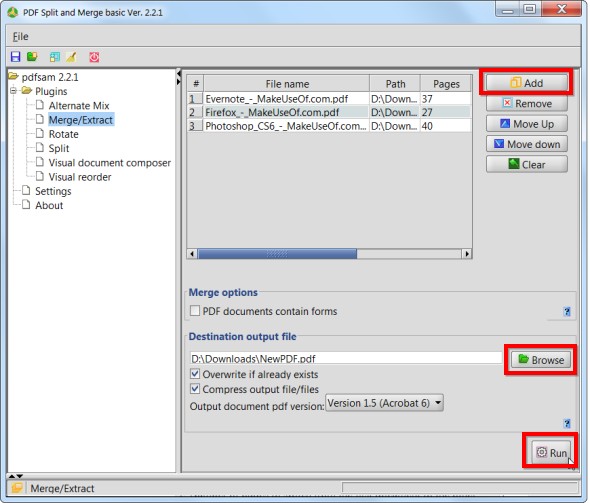Click the Plugins folder icon
590x503 pixels.
[x=27, y=91]
